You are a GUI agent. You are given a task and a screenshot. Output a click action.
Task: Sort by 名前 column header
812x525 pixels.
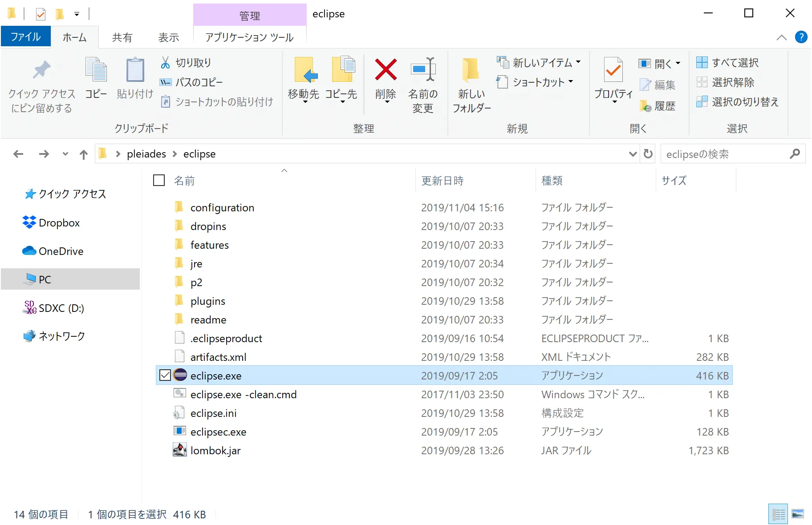pyautogui.click(x=184, y=181)
